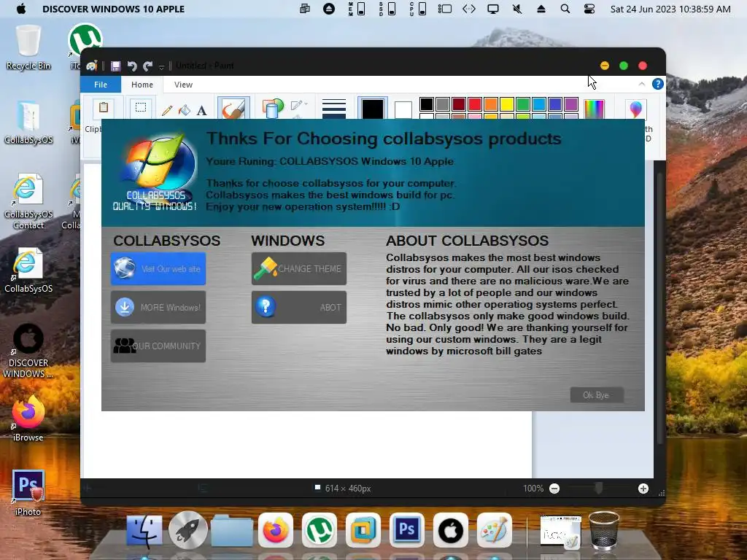
Task: Pick the red palette color
Action: point(474,104)
